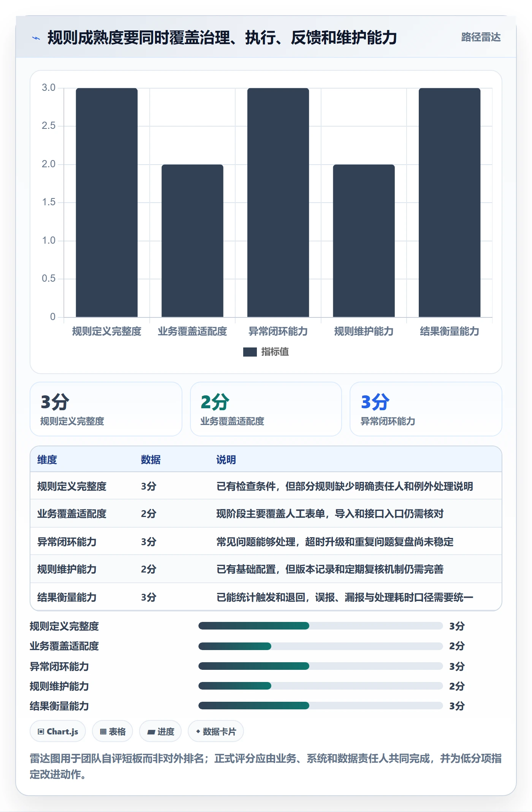Image resolution: width=532 pixels, height=812 pixels.
Task: Click the 2分 value in 规则维护能力 row
Action: (149, 569)
